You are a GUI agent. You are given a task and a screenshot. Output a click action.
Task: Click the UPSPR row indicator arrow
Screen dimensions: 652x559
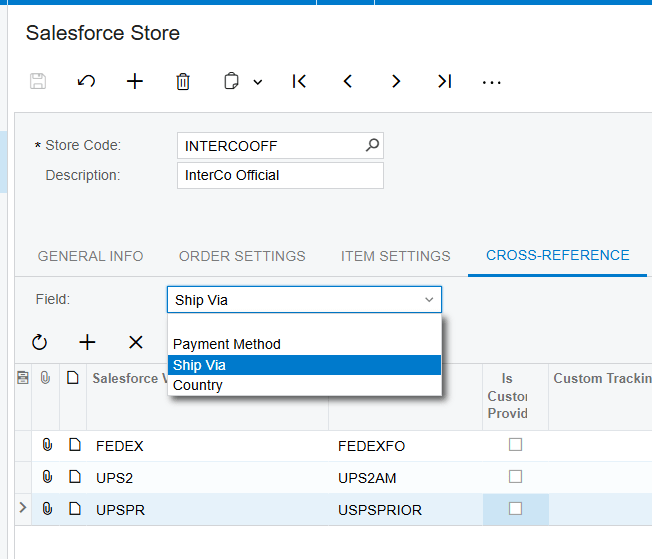pos(23,507)
